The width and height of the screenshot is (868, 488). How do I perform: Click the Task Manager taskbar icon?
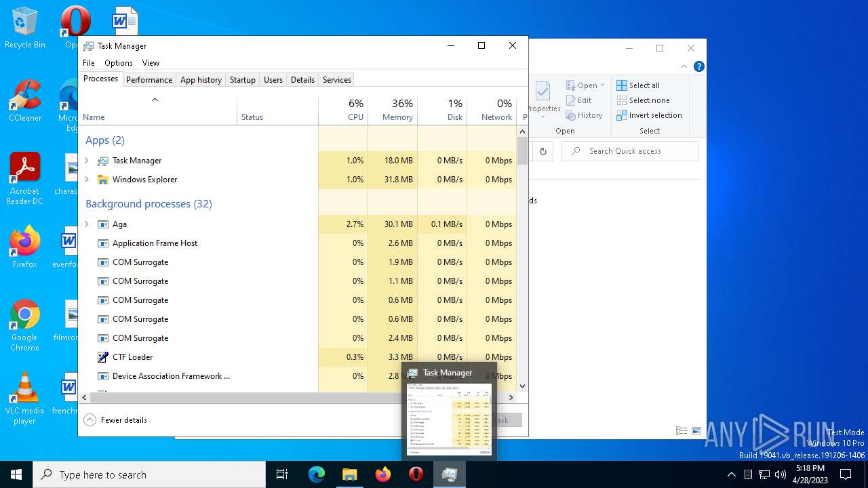[x=449, y=474]
